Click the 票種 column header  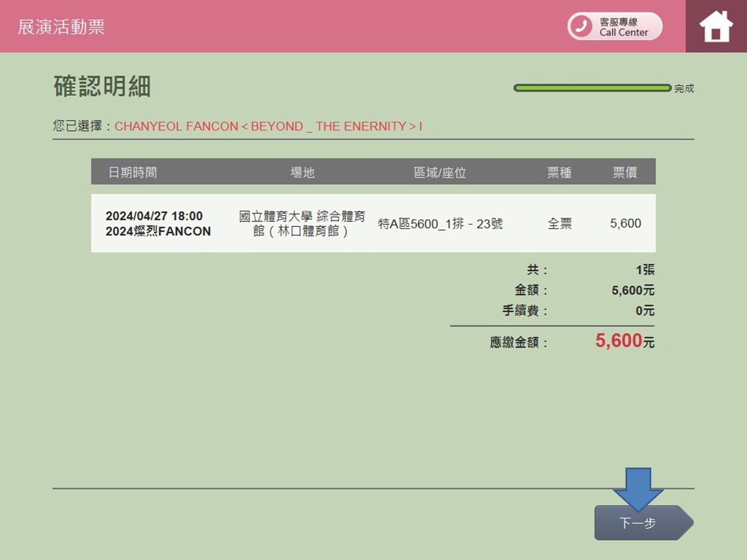click(559, 173)
